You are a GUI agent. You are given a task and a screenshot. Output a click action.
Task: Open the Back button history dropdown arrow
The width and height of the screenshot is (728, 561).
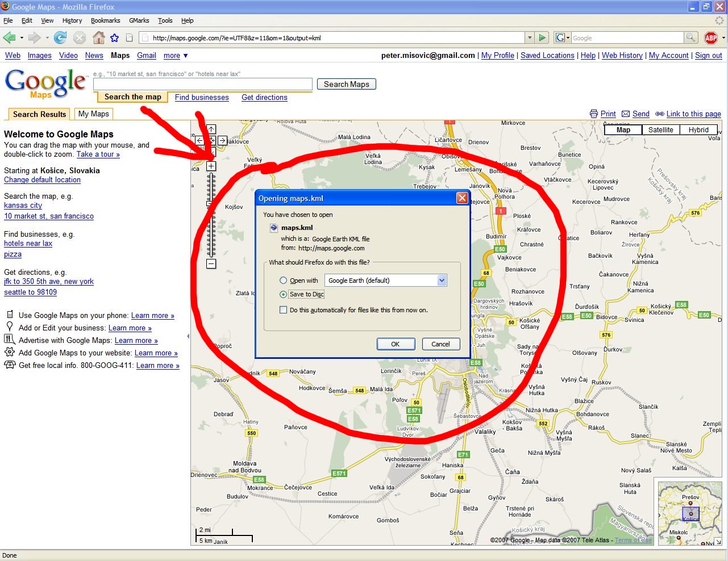22,38
